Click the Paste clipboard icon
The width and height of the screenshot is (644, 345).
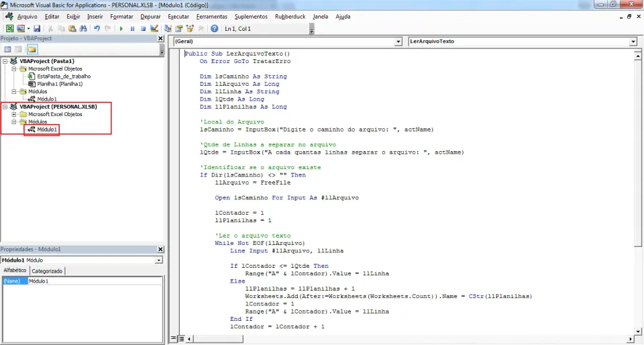(72, 28)
